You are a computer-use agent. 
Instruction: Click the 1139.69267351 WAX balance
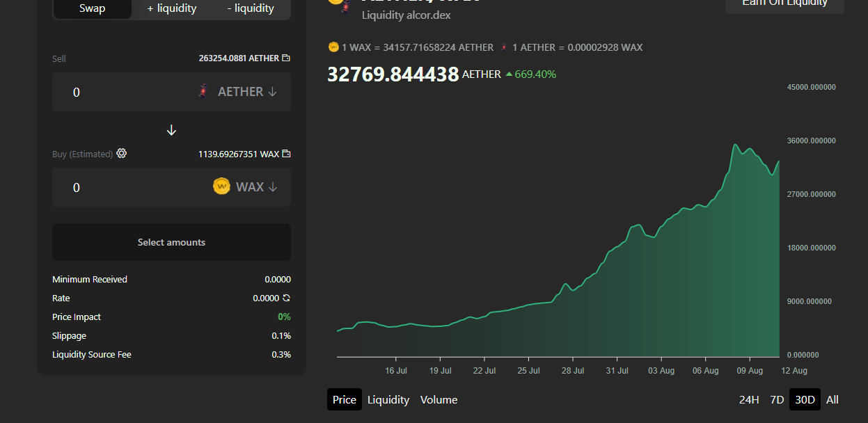pyautogui.click(x=239, y=154)
